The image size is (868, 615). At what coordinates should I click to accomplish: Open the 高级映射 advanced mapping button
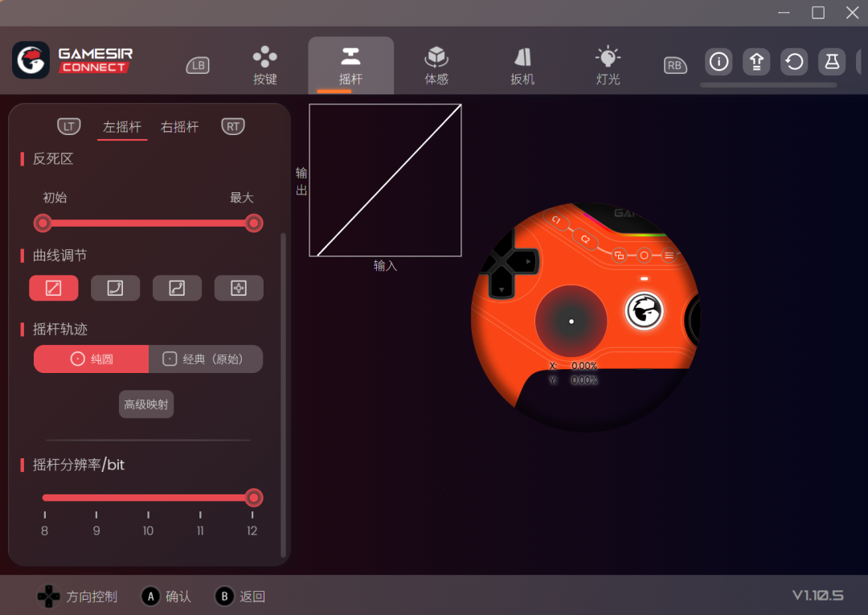coord(146,404)
